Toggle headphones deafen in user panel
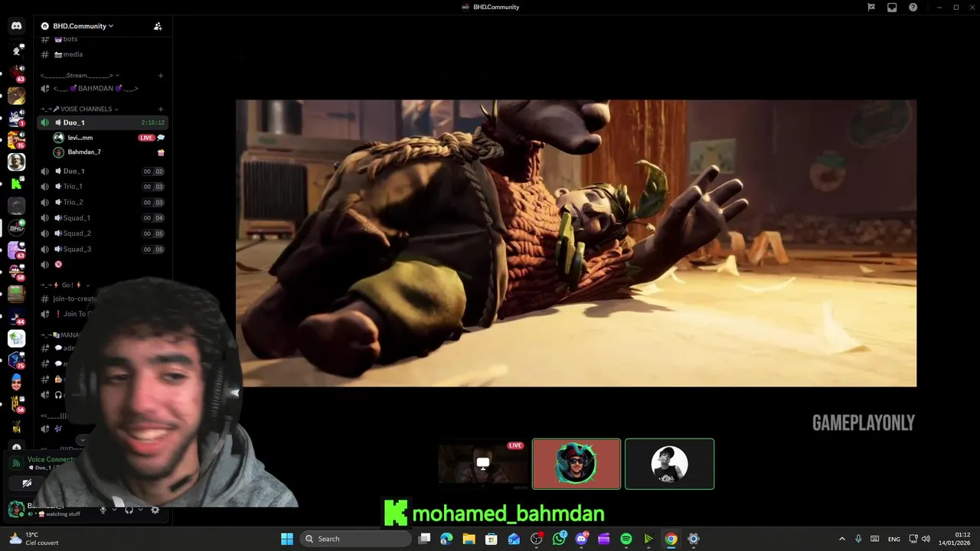This screenshot has height=551, width=980. tap(129, 510)
